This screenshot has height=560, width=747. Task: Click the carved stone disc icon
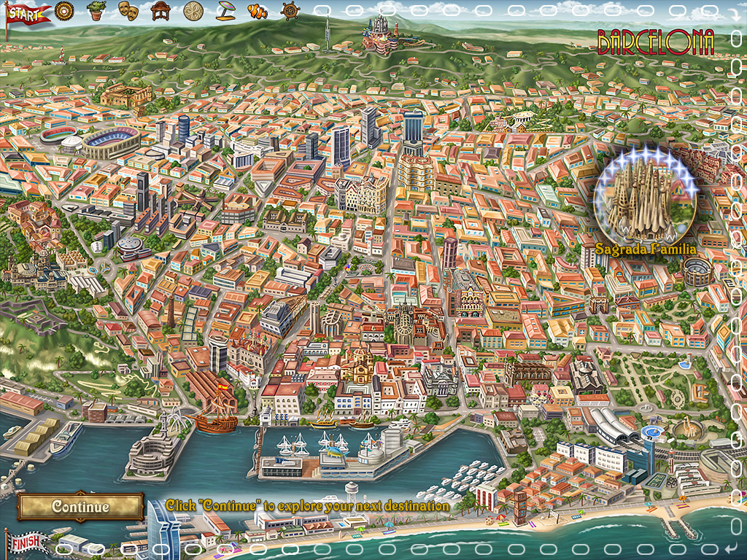coord(193,10)
